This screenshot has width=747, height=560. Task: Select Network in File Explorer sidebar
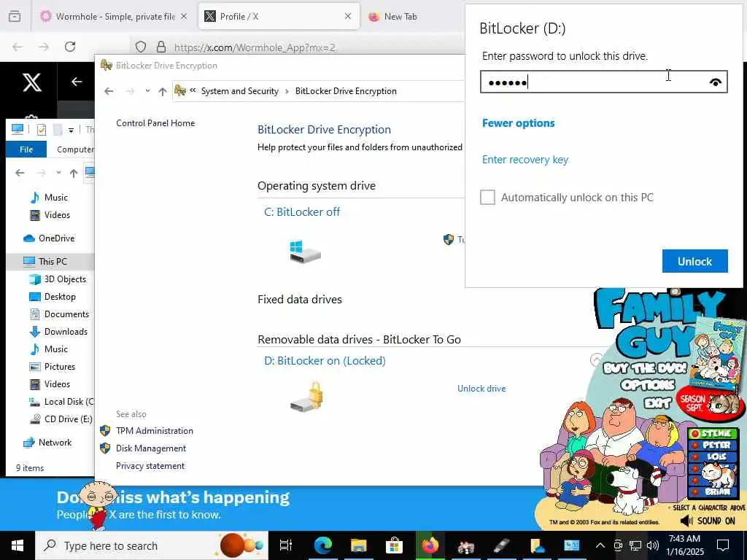click(x=55, y=443)
